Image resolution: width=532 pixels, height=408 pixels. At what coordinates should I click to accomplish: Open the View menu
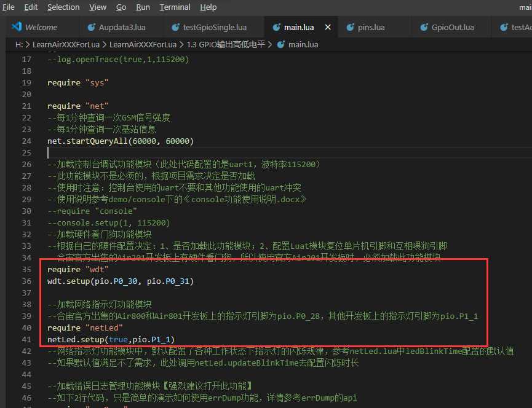point(98,7)
